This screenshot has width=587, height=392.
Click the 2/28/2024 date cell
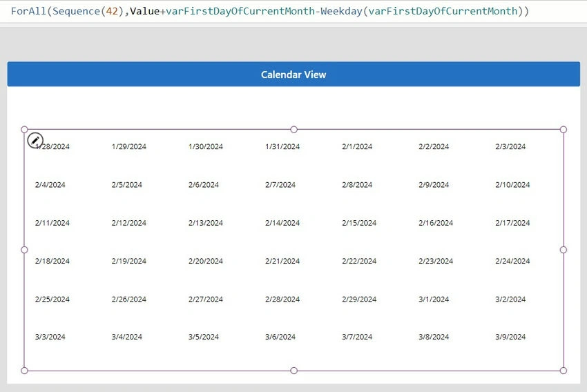(282, 300)
